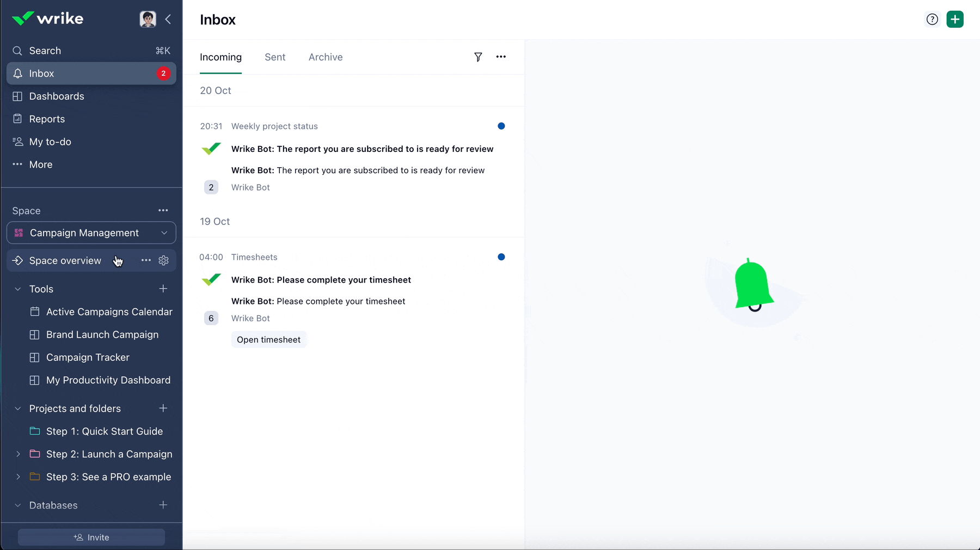Open My to-do from the sidebar

[x=17, y=142]
